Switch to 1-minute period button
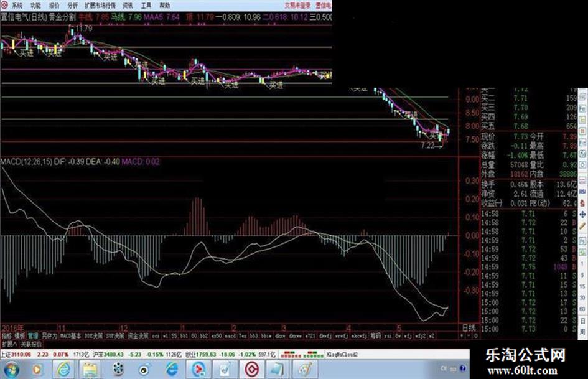The height and width of the screenshot is (379, 588). point(583,264)
